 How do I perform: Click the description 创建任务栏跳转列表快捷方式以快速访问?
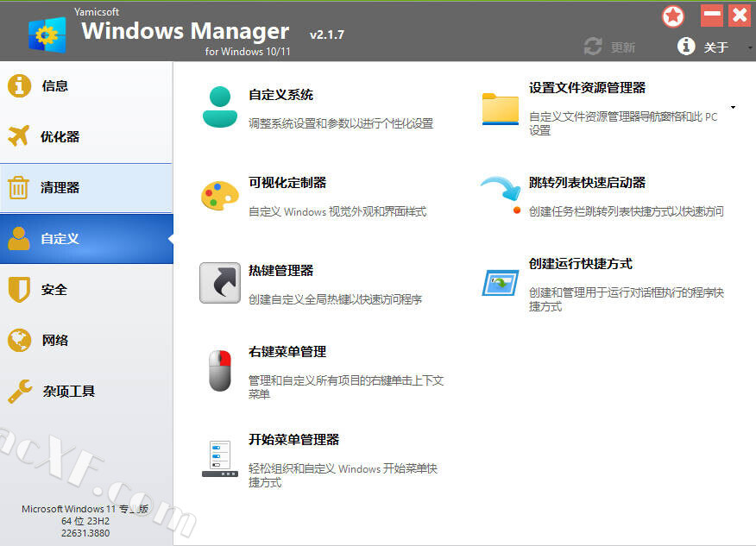click(x=627, y=211)
